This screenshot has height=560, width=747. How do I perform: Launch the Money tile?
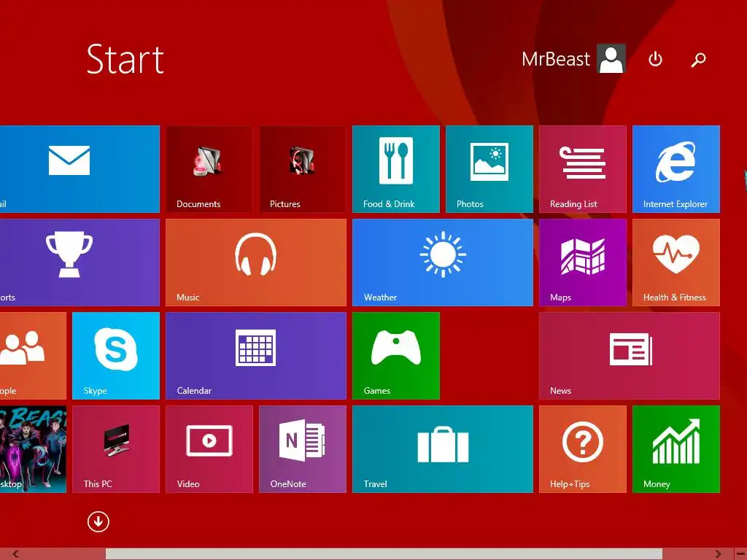[676, 449]
